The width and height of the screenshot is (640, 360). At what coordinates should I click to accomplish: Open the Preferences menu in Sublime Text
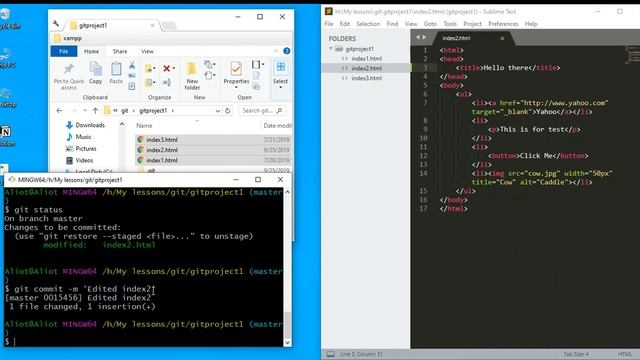(503, 24)
